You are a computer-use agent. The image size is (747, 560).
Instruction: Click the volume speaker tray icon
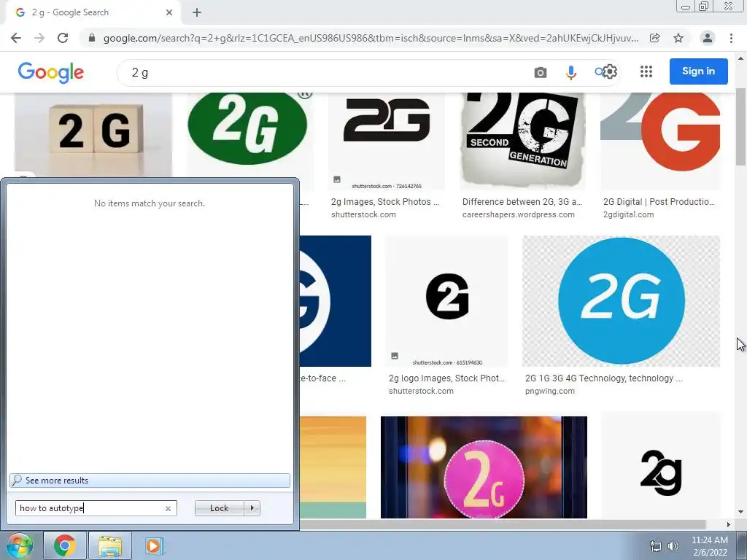[673, 546]
